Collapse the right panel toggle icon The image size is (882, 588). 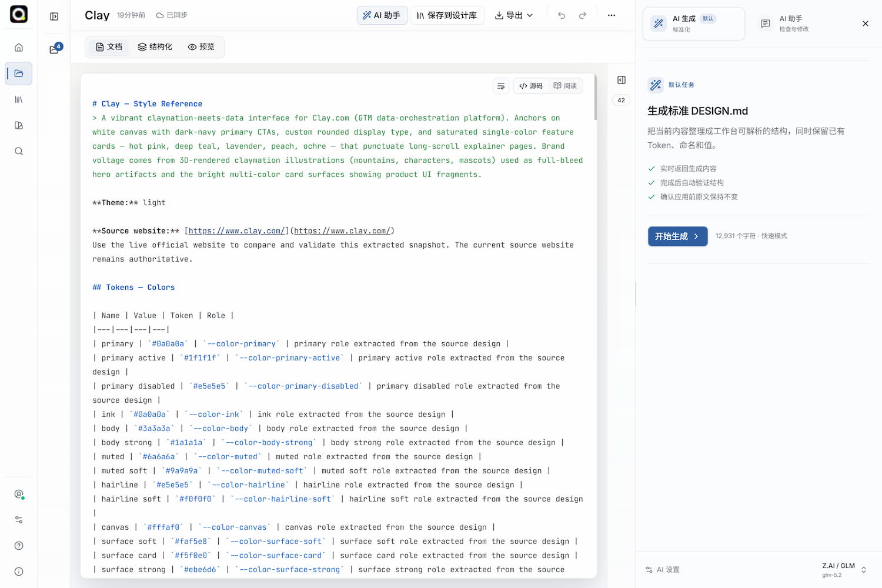(x=622, y=80)
